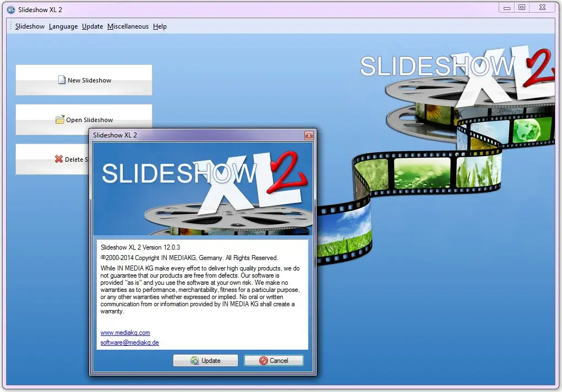This screenshot has width=562, height=392.
Task: Click the 'Slideshow XL 2 Version 12.0.3' text
Action: (x=140, y=247)
